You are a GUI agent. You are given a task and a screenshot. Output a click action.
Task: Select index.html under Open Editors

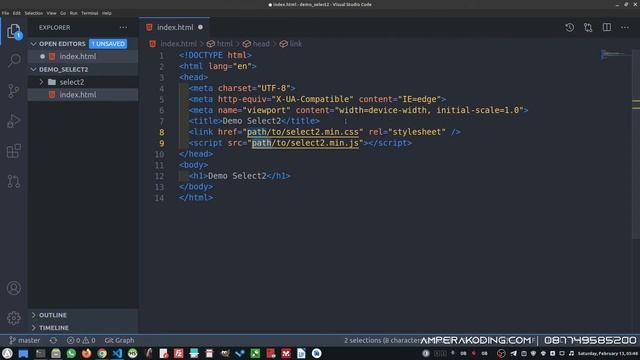78,56
